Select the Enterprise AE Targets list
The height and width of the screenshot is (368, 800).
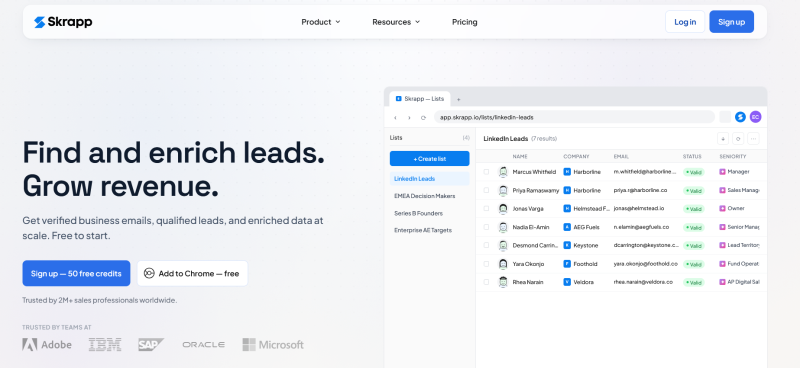(x=430, y=230)
